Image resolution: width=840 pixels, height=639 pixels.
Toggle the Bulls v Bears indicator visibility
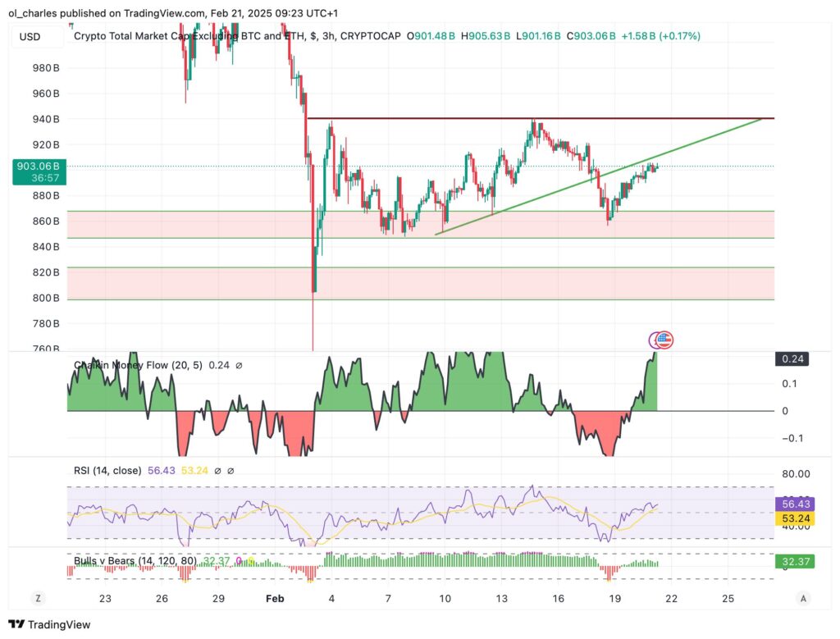262,561
